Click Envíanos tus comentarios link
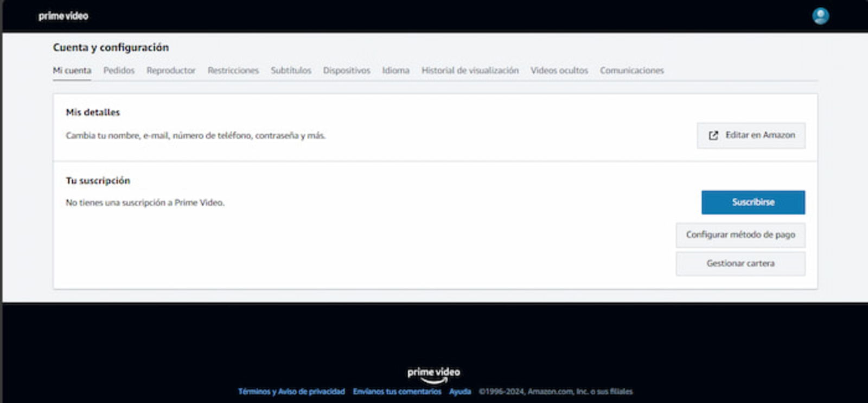 click(397, 391)
